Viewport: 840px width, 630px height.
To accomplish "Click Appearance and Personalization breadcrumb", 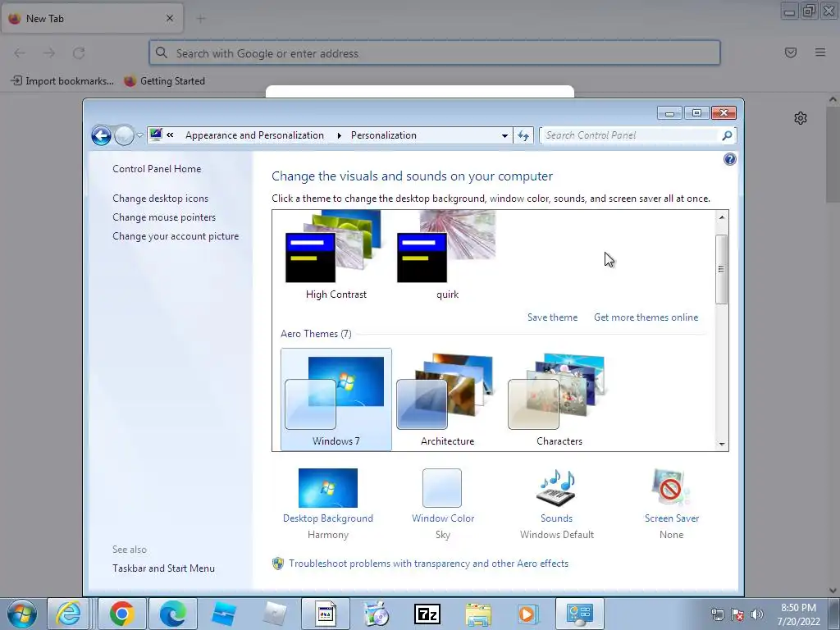I will click(x=254, y=135).
